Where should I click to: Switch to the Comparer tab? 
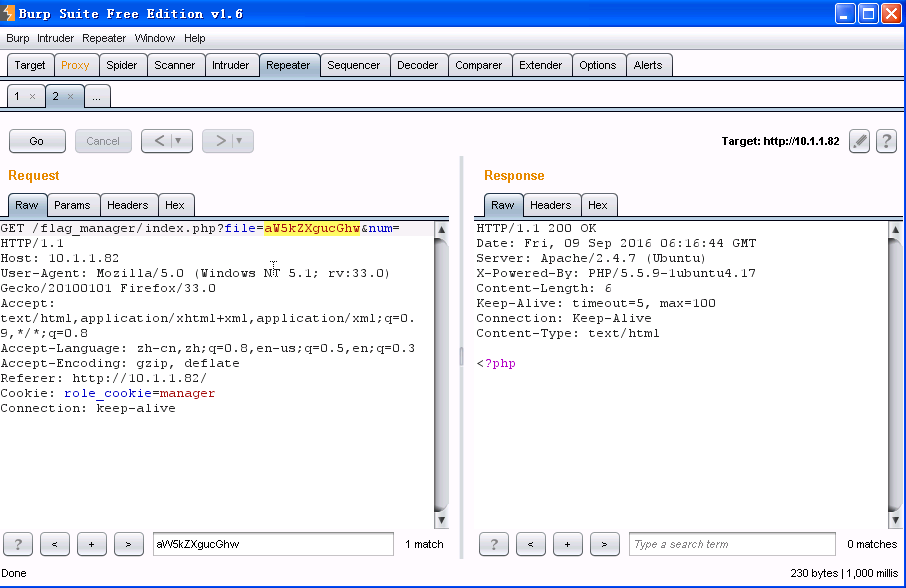click(478, 65)
